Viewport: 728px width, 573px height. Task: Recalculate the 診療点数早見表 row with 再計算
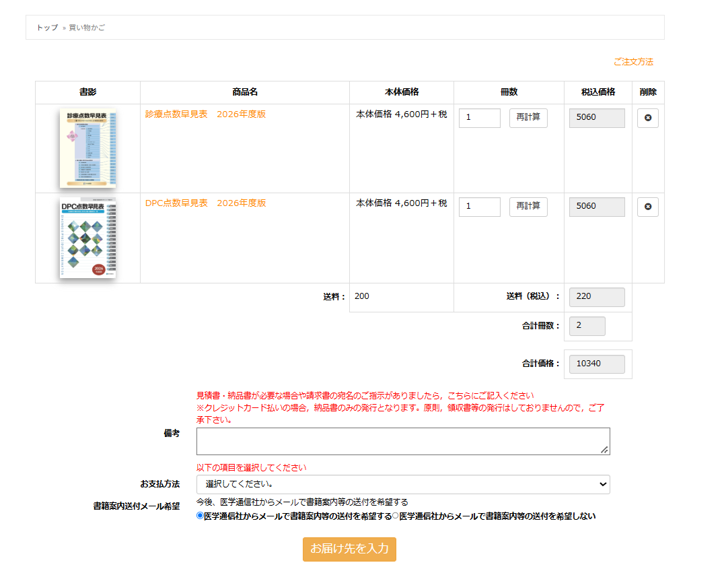tap(528, 118)
